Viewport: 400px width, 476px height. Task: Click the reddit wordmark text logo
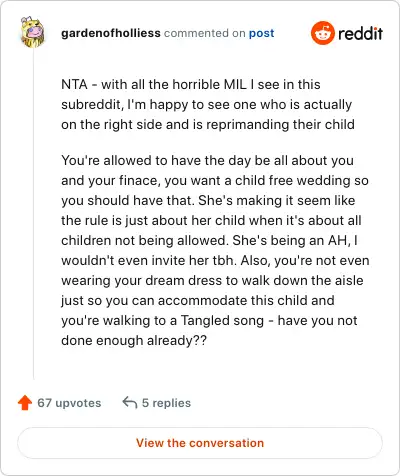click(x=360, y=34)
